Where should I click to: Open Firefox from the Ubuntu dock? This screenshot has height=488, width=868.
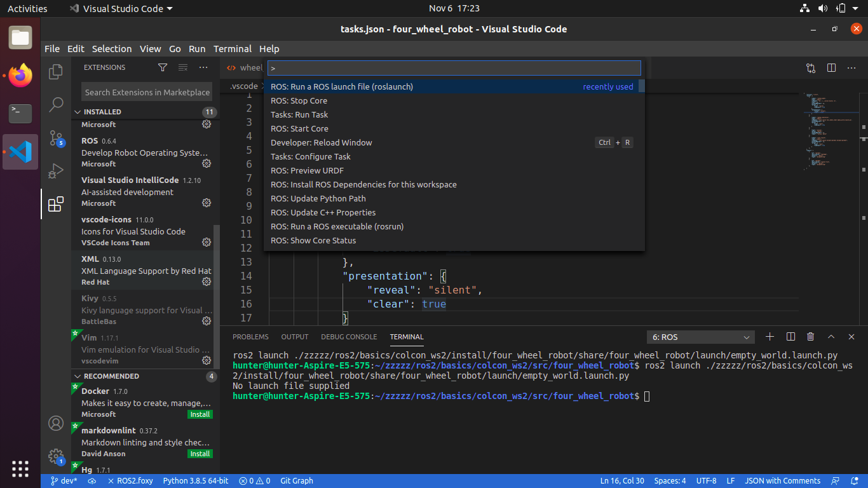click(x=20, y=76)
